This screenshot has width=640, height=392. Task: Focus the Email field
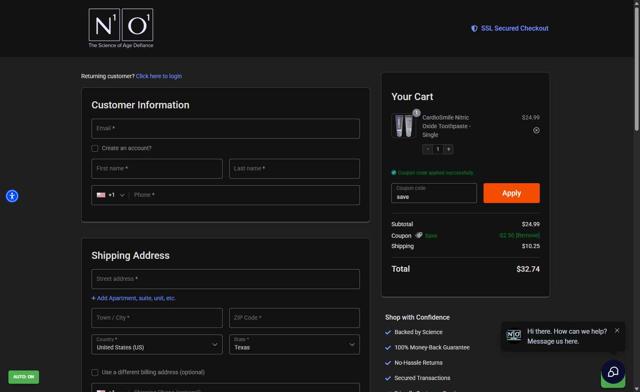click(225, 128)
